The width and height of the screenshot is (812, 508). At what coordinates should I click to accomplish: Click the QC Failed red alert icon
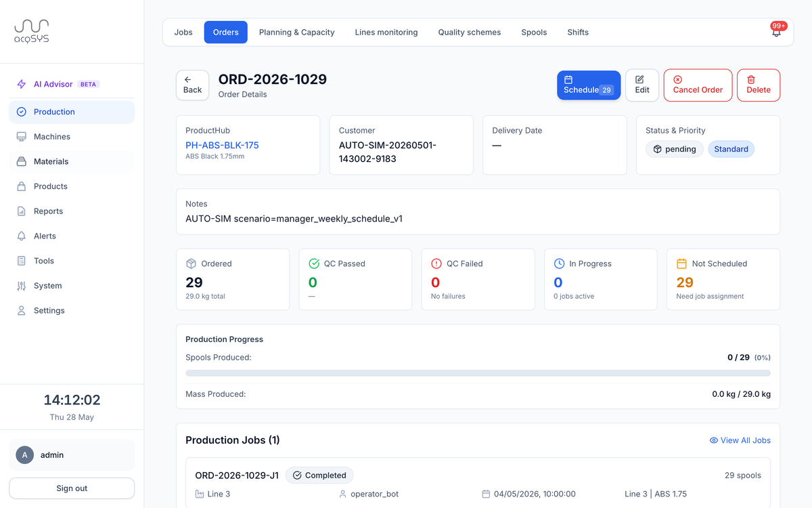pyautogui.click(x=436, y=263)
